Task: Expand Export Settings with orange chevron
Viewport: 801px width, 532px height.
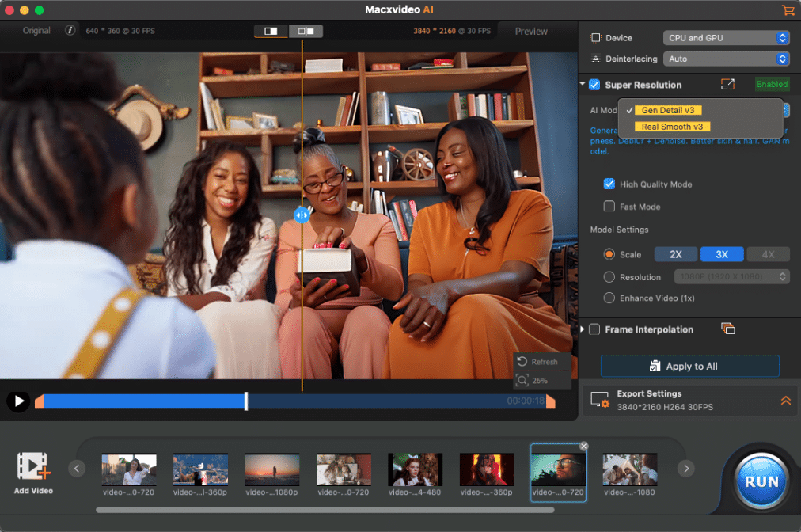Action: (786, 401)
